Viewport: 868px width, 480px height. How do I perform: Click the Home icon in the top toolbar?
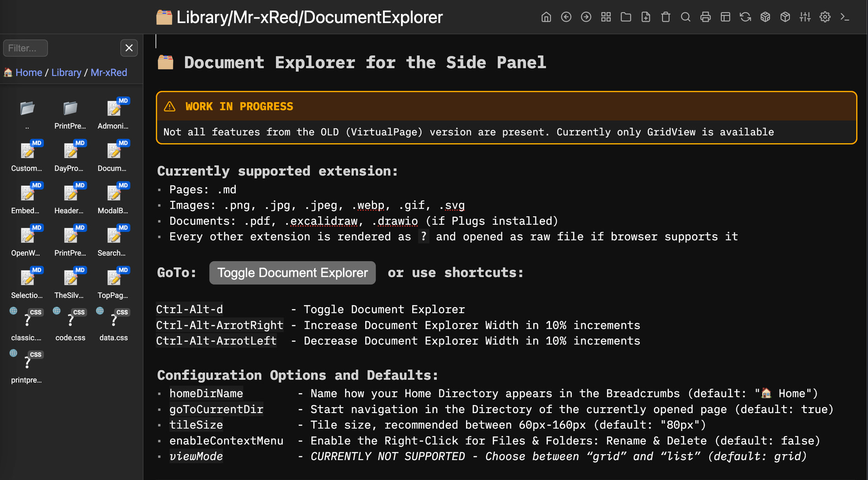tap(546, 17)
